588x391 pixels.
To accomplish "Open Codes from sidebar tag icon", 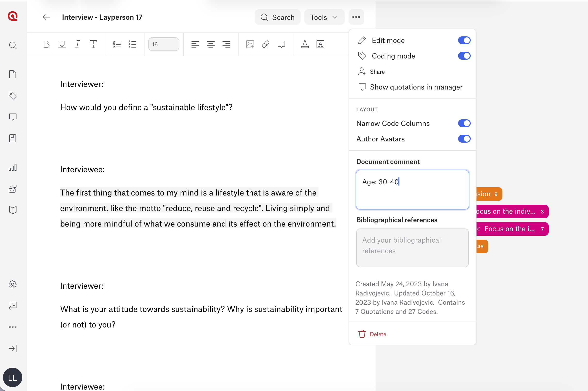I will pyautogui.click(x=13, y=95).
